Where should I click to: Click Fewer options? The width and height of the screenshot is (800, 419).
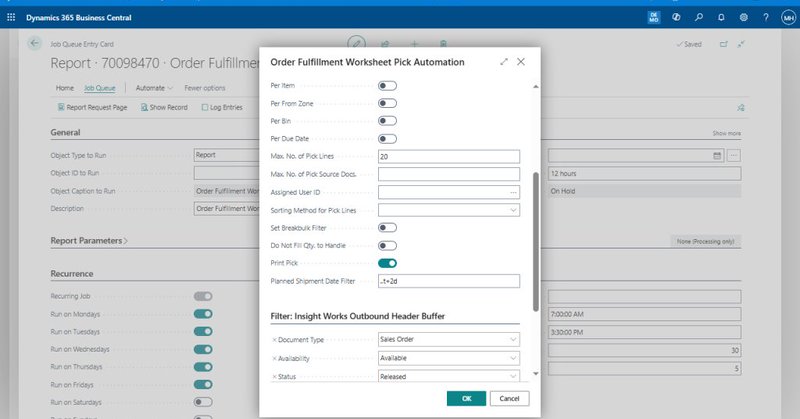click(205, 88)
